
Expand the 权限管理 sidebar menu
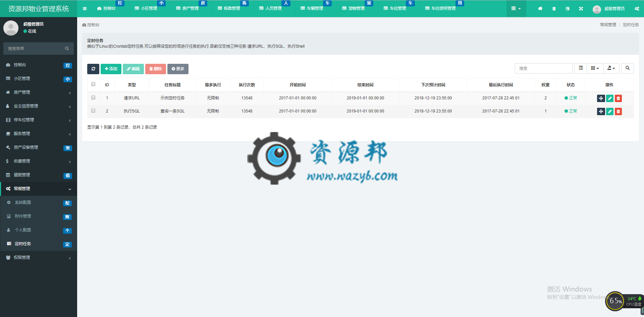(x=39, y=258)
